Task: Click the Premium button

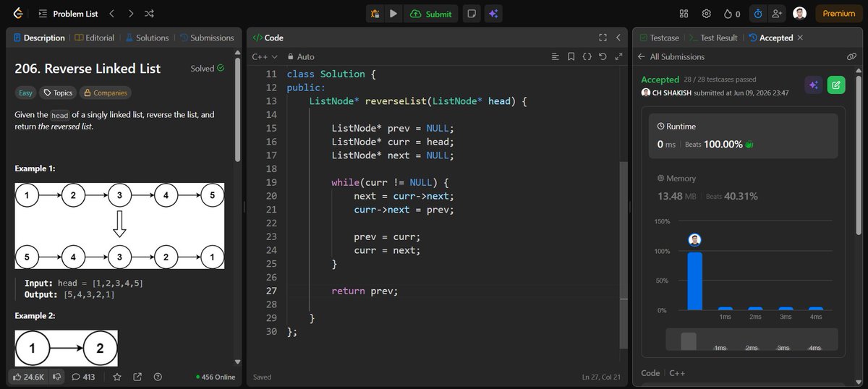Action: pos(838,14)
